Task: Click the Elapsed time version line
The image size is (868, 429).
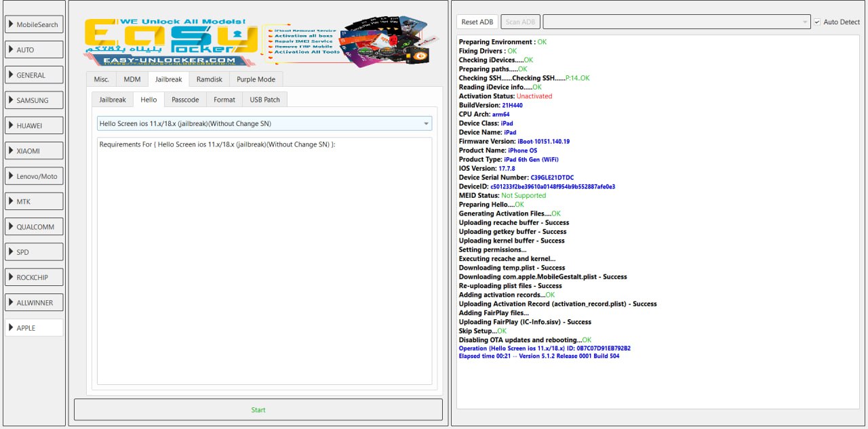Action: click(x=539, y=356)
